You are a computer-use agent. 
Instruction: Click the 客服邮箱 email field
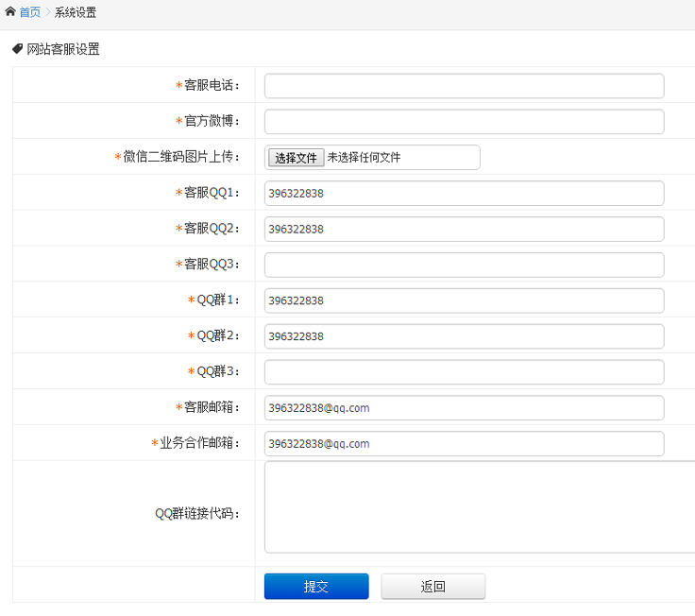[464, 408]
